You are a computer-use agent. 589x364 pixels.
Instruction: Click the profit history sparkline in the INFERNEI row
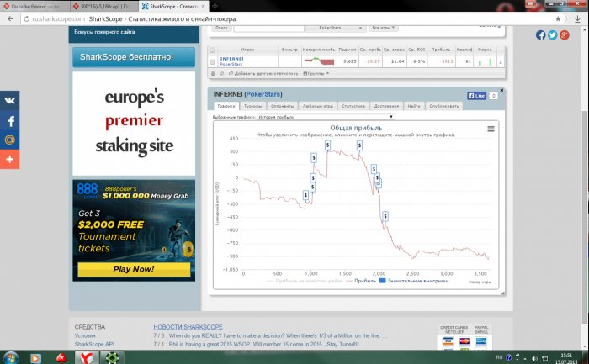click(319, 61)
